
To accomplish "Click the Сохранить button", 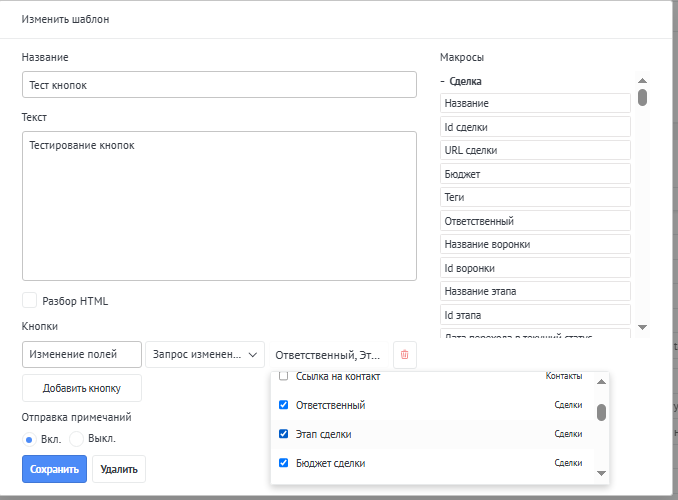I will (x=54, y=469).
